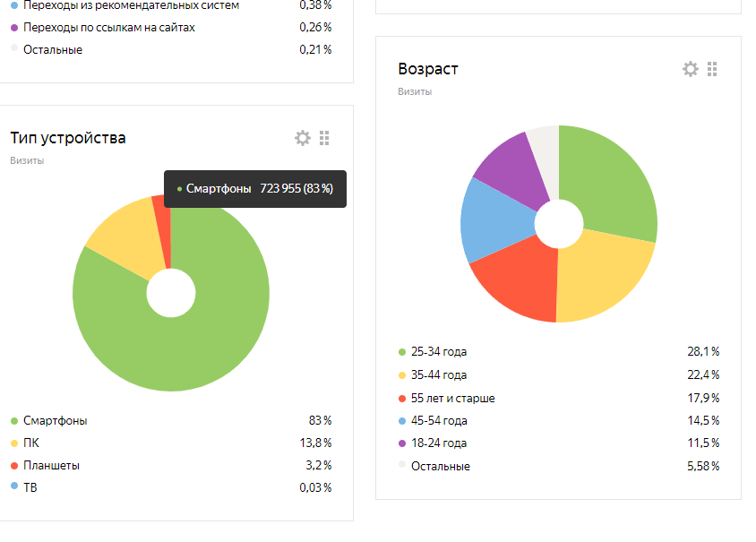Click grid handle icon of Тип устройства widget

tap(324, 138)
